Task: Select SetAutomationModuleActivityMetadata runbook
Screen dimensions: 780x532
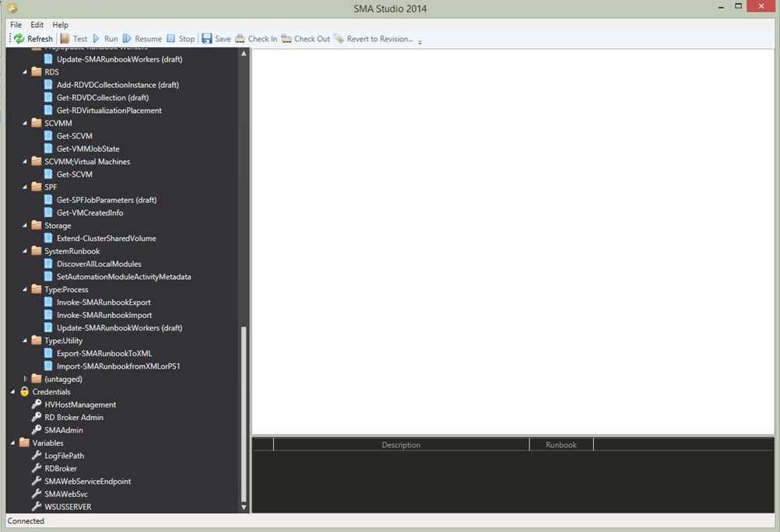Action: pyautogui.click(x=124, y=276)
